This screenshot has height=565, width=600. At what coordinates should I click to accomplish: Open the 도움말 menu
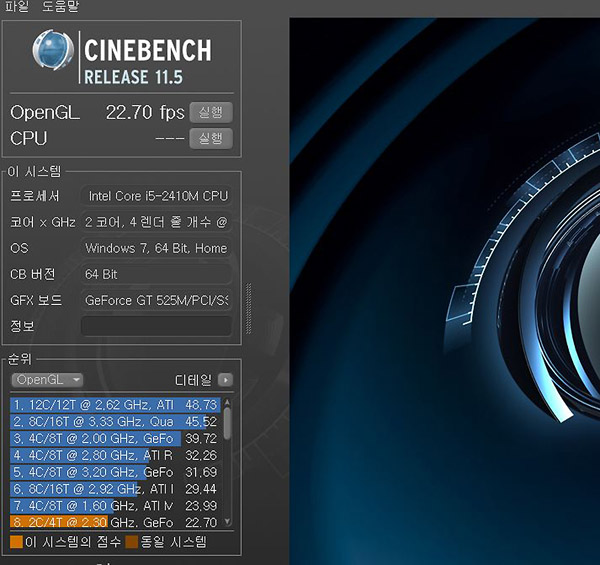(60, 6)
